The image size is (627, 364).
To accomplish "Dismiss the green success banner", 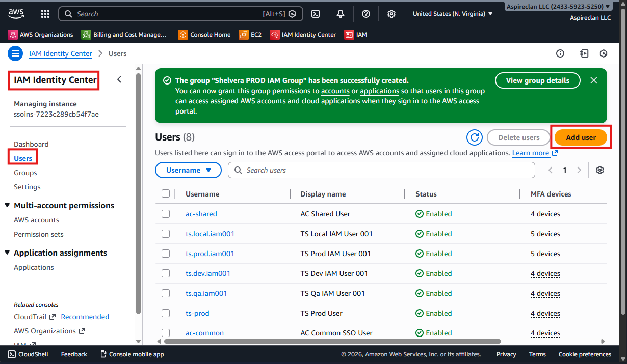I will [x=594, y=80].
